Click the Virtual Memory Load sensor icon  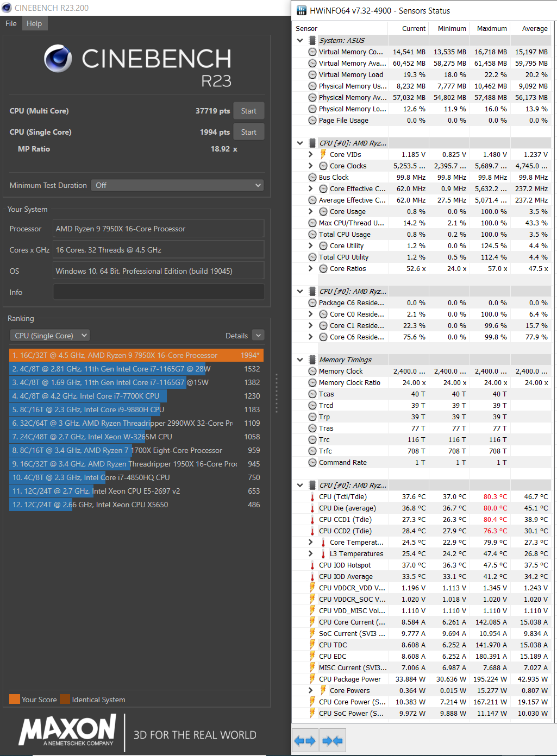coord(312,74)
